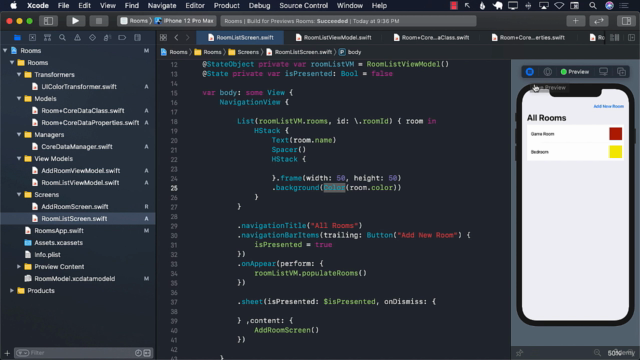Collapse the Managers folder
The image size is (640, 360).
coord(19,135)
